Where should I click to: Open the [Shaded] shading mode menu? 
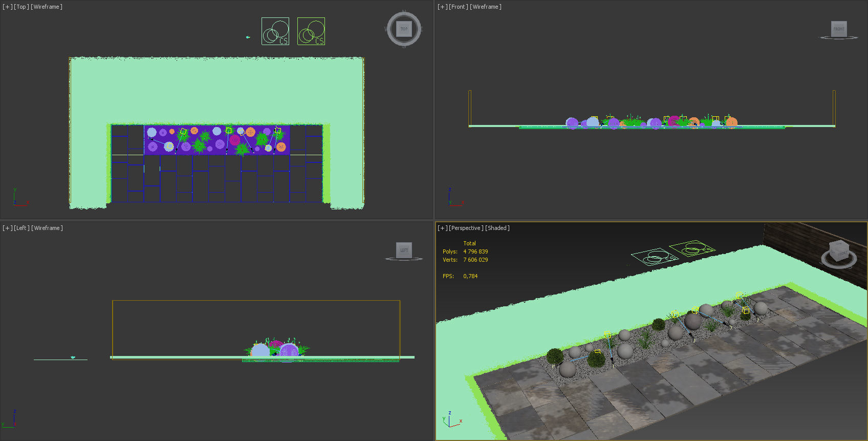(497, 228)
